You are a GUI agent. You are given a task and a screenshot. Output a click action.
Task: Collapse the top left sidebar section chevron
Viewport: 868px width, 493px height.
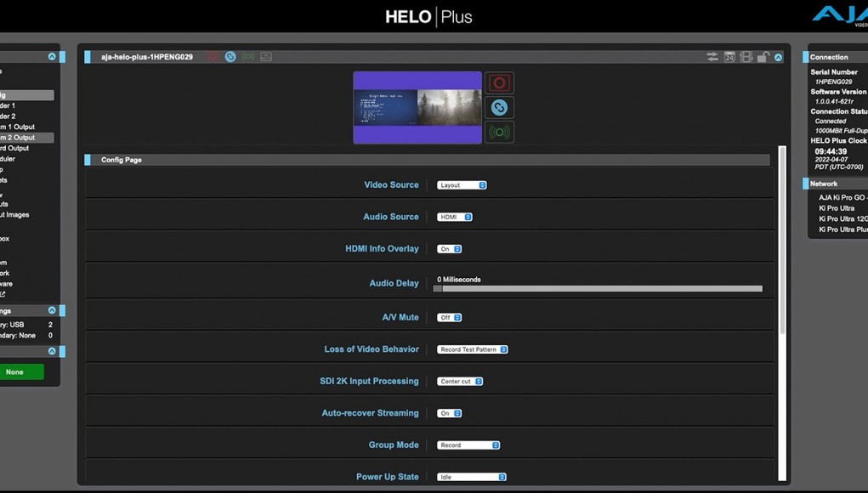click(52, 56)
